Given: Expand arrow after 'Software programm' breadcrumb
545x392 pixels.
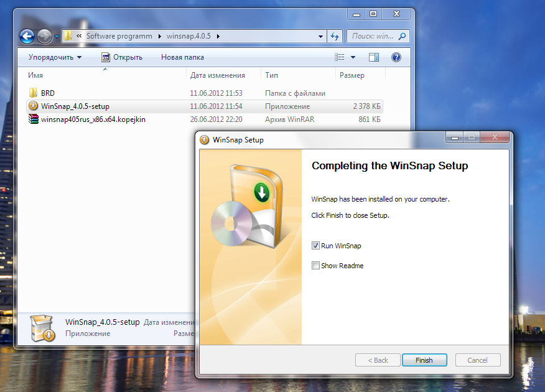Looking at the screenshot, I should [x=159, y=36].
